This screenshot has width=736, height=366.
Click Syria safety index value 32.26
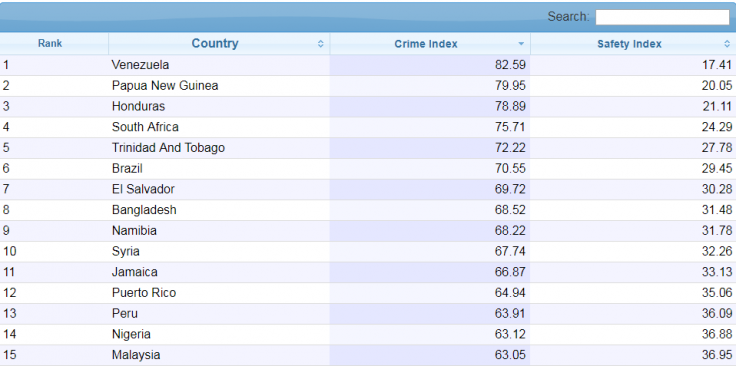coord(717,252)
